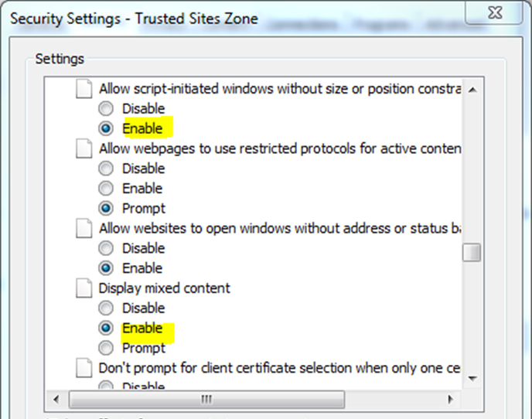Enable opening windows without address or status bar
This screenshot has height=419, width=532.
coord(107,268)
